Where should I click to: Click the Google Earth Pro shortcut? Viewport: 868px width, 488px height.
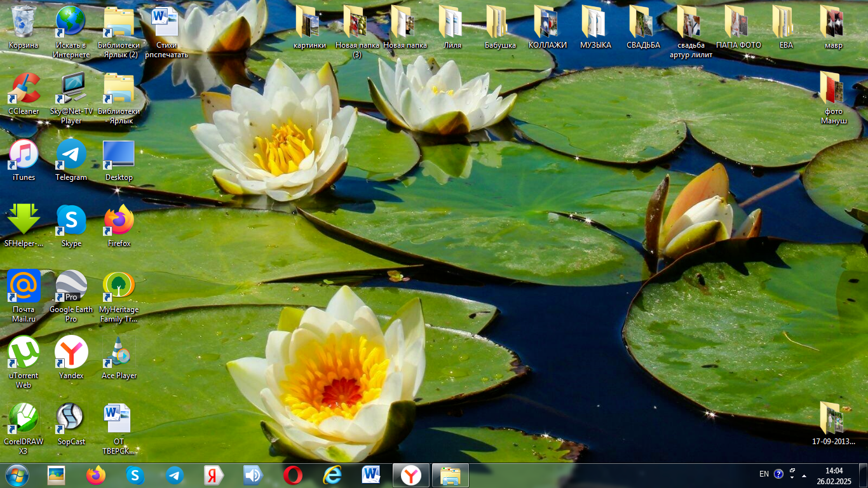click(x=71, y=287)
